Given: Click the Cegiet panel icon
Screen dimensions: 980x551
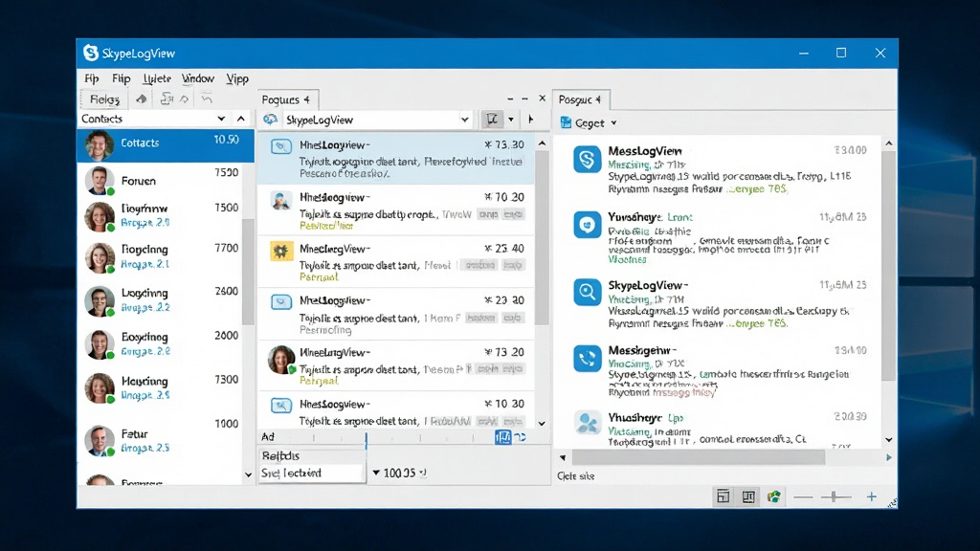Looking at the screenshot, I should [x=566, y=122].
